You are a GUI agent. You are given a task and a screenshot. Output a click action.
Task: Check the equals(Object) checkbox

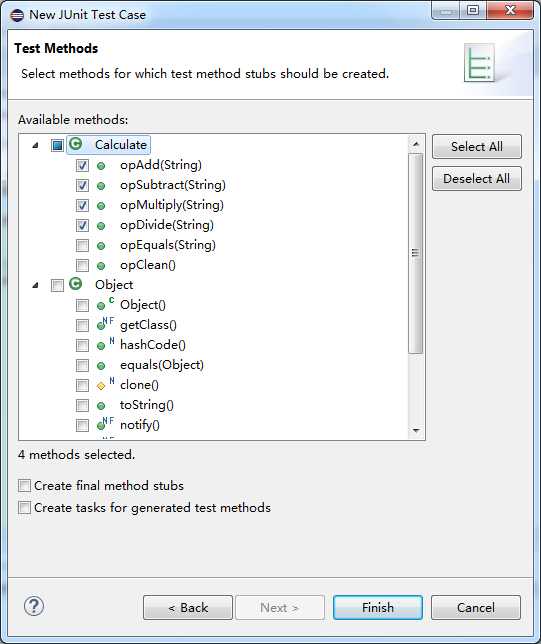click(x=82, y=366)
